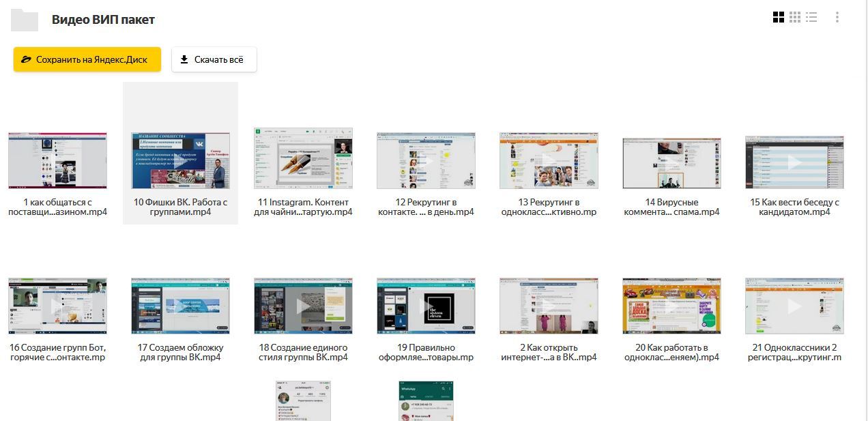This screenshot has height=421, width=868.
Task: Open thumbnail of 15 Как вести беседу video
Action: [794, 162]
